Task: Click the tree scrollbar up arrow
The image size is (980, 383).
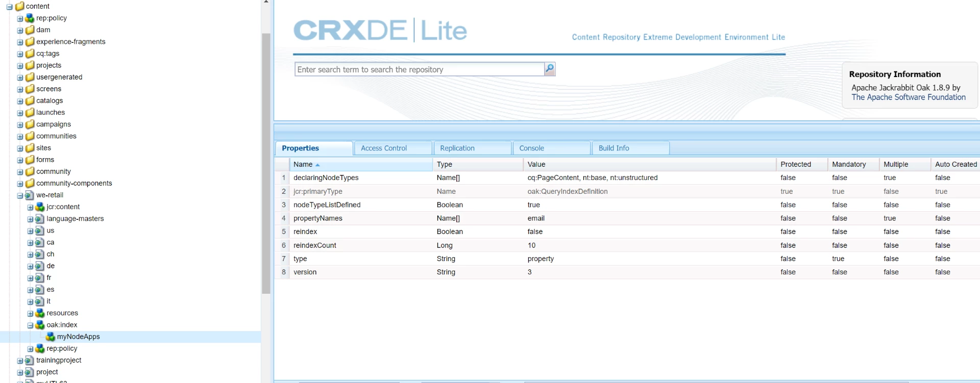Action: tap(266, 2)
